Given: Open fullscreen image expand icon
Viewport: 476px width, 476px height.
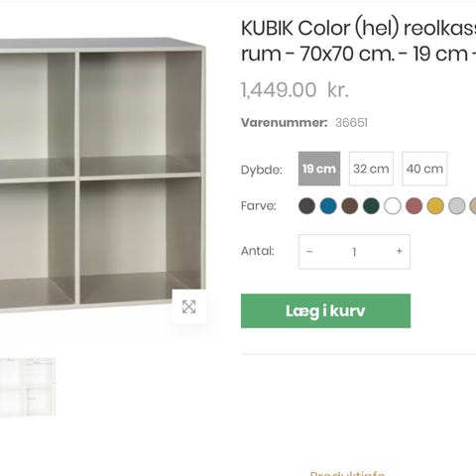Looking at the screenshot, I should [x=188, y=306].
